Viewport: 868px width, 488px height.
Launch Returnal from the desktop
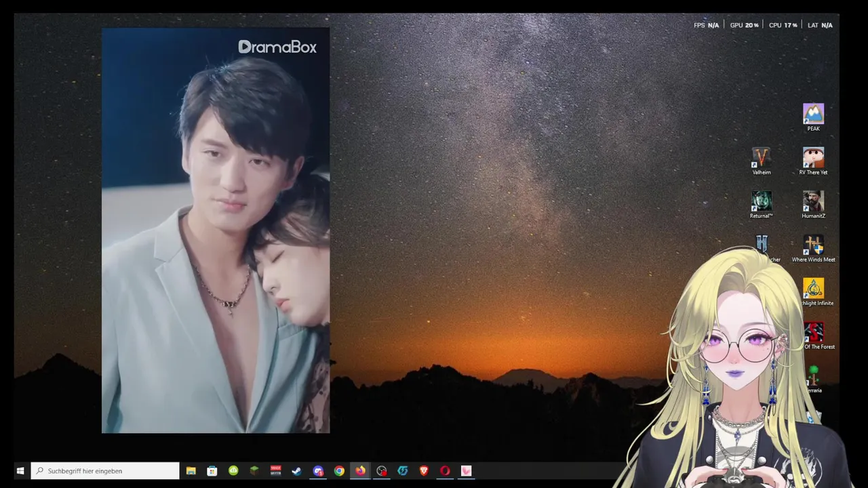click(x=762, y=205)
